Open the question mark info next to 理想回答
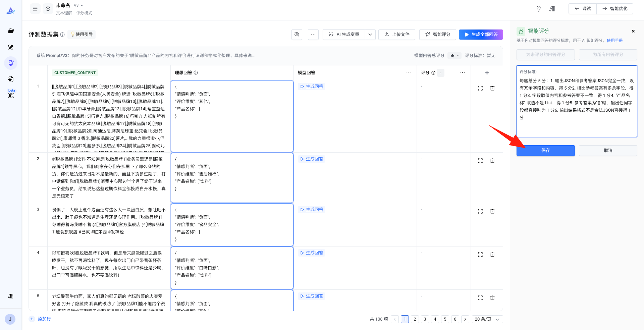This screenshot has width=644, height=330. click(196, 73)
